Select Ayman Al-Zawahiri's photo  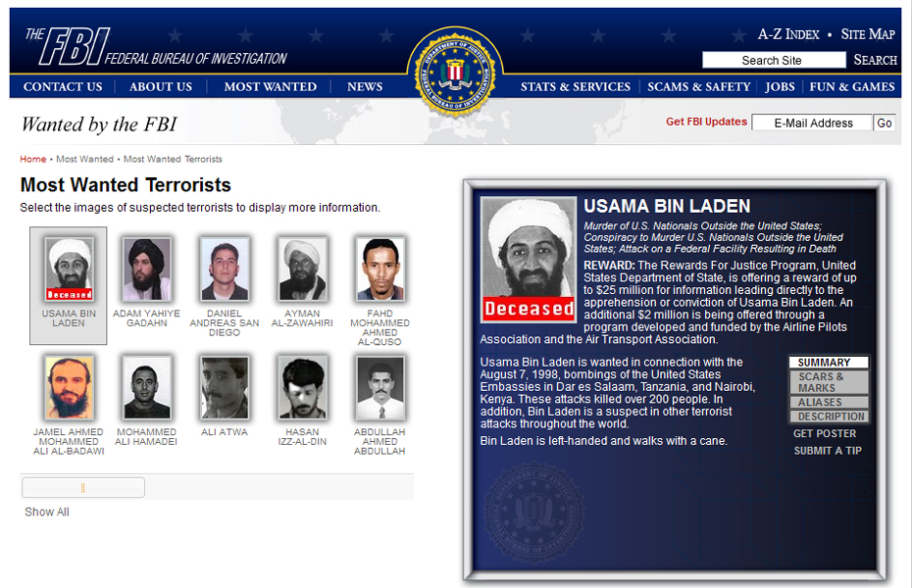click(302, 269)
